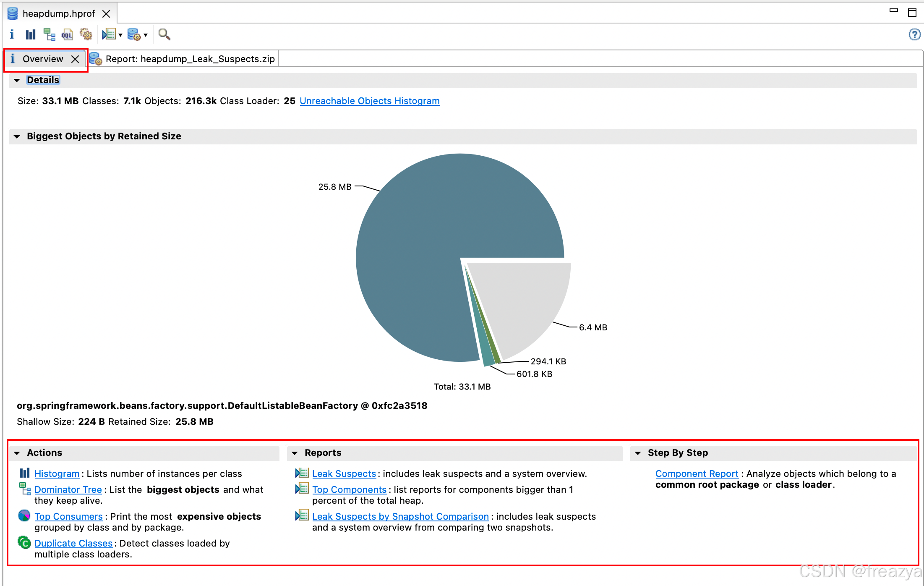Collapse the Actions section
The height and width of the screenshot is (586, 924).
point(17,453)
